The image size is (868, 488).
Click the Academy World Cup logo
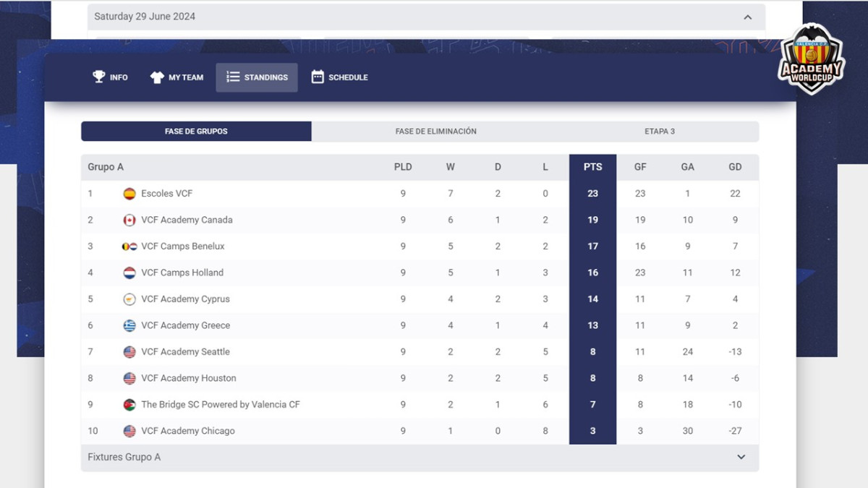[811, 59]
